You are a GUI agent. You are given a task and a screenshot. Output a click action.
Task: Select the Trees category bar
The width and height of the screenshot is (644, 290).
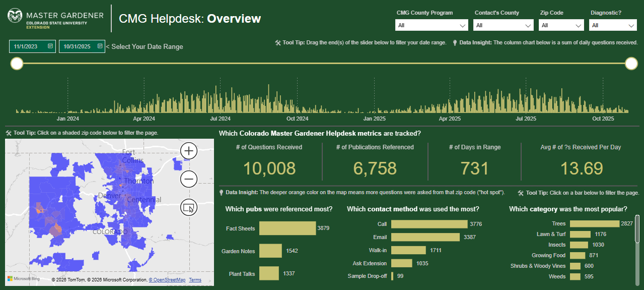click(x=595, y=223)
